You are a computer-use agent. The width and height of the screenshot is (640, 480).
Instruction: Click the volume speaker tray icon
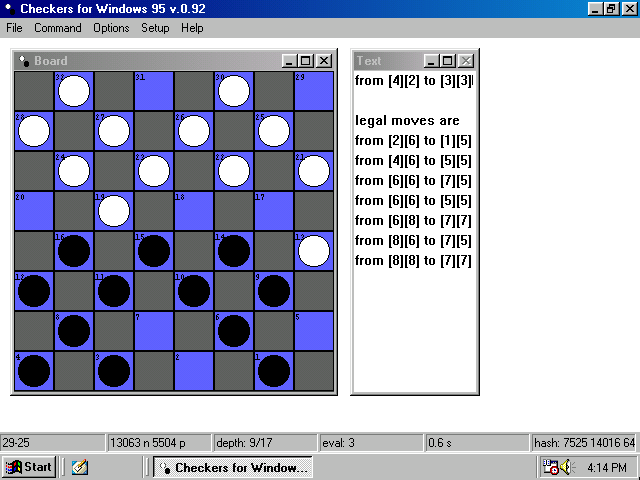pos(567,467)
